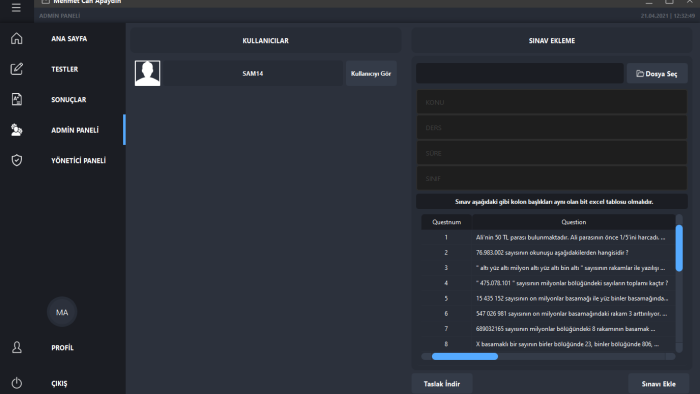Image resolution: width=700 pixels, height=394 pixels.
Task: Open the YÖNETİCİ PANELİ menu item
Action: 78,161
